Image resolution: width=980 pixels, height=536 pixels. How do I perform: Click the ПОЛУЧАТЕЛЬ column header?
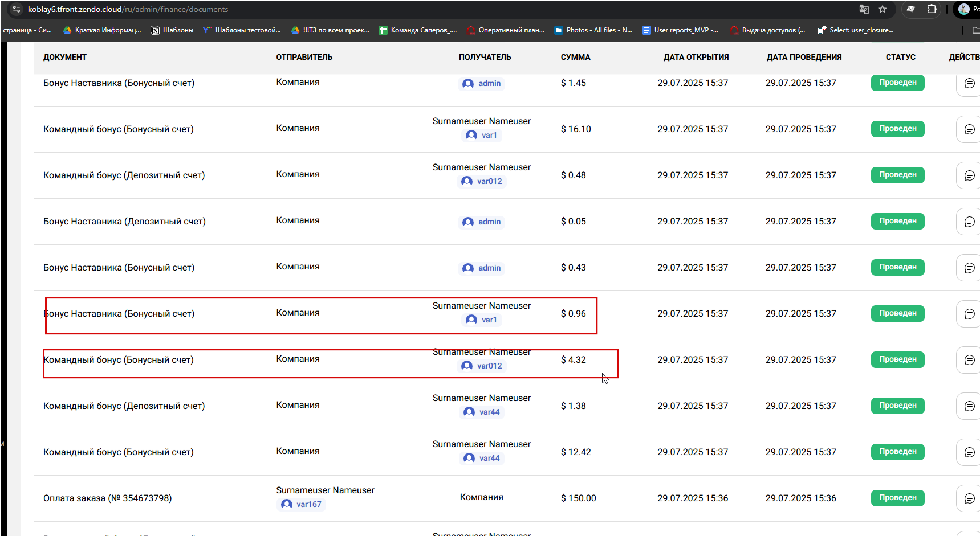[x=485, y=57]
